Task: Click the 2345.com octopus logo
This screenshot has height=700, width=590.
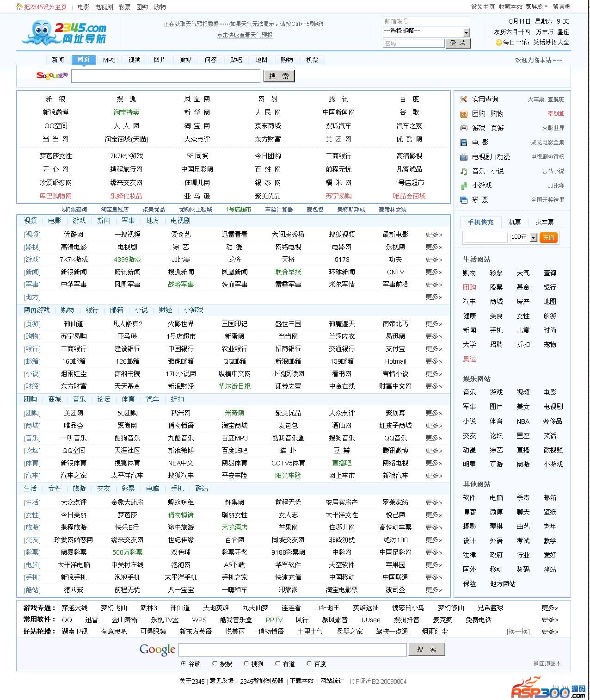Action: pyautogui.click(x=64, y=33)
